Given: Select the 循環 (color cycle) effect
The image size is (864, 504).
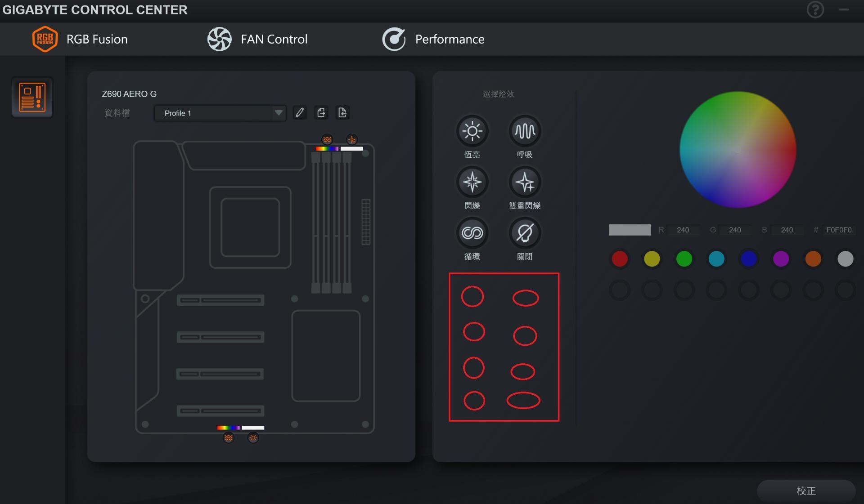Looking at the screenshot, I should [x=472, y=233].
